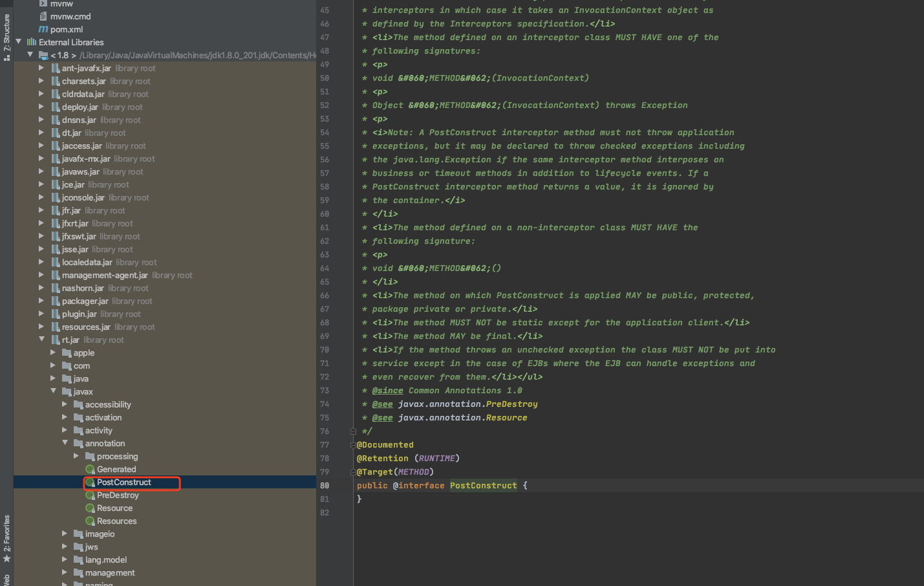Click the External Libraries icon

[32, 42]
